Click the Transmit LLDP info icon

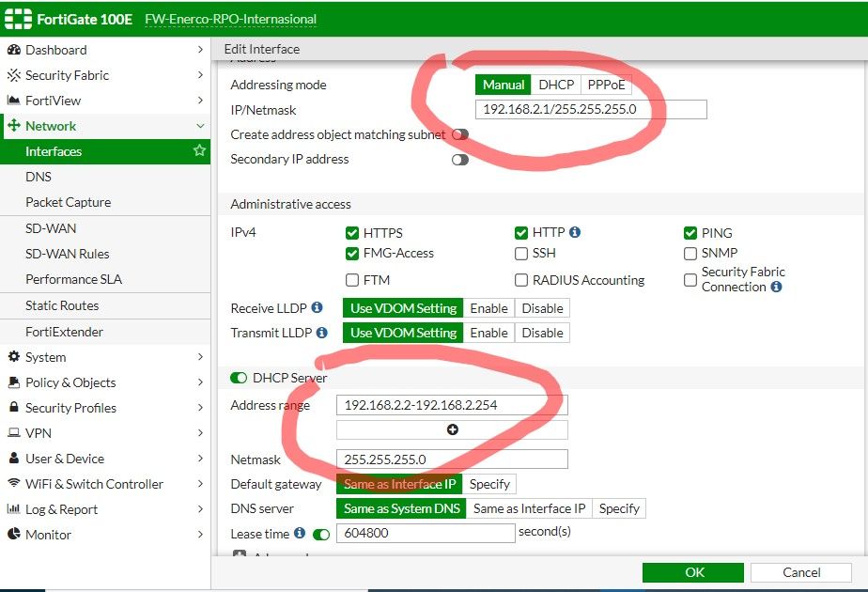321,333
